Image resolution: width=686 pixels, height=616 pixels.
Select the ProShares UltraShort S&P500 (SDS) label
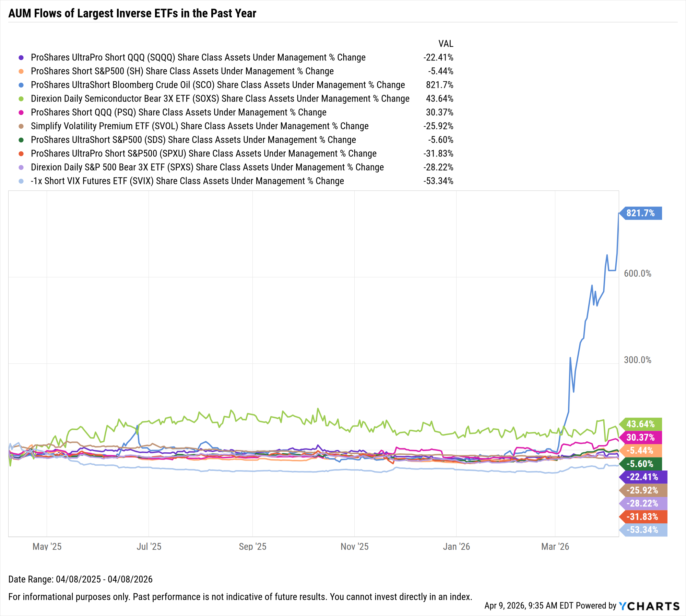(x=193, y=140)
